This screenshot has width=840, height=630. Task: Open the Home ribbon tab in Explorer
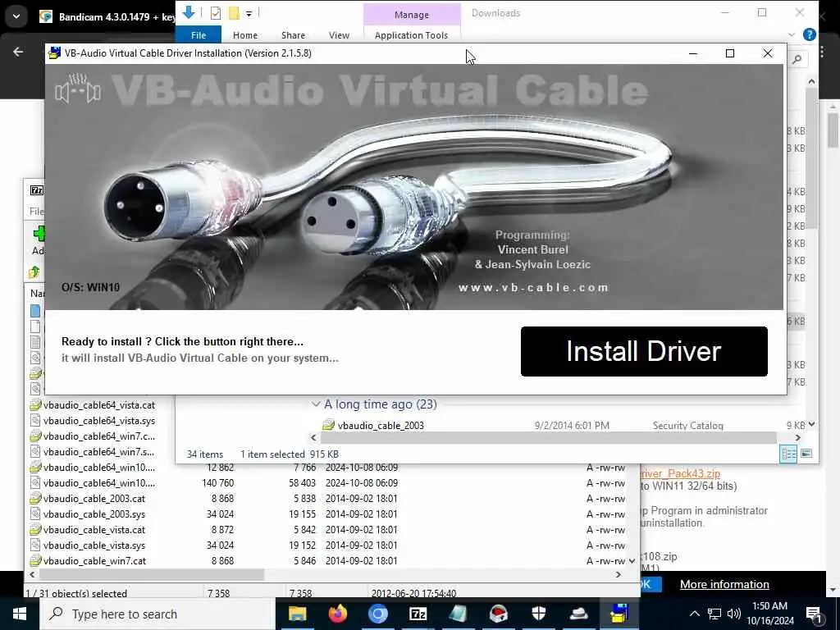(x=245, y=34)
